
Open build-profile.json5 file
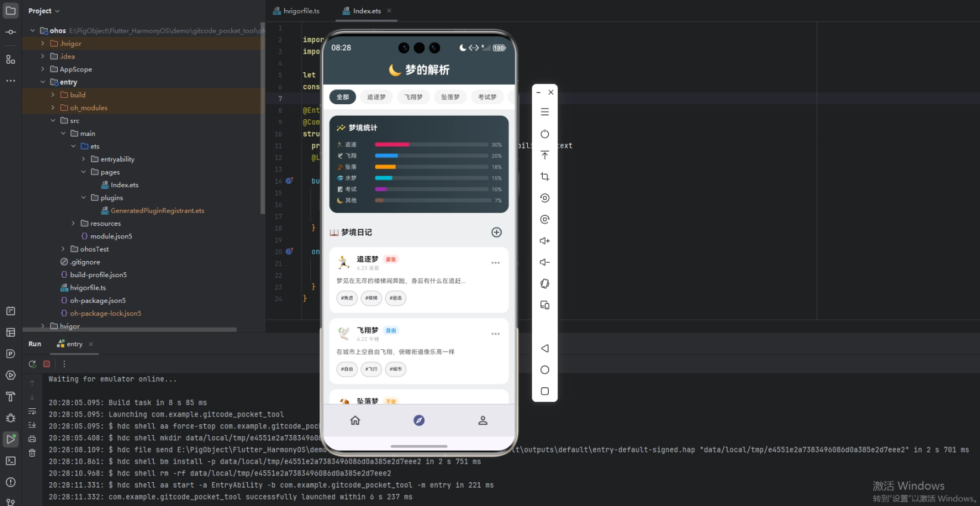(x=94, y=275)
